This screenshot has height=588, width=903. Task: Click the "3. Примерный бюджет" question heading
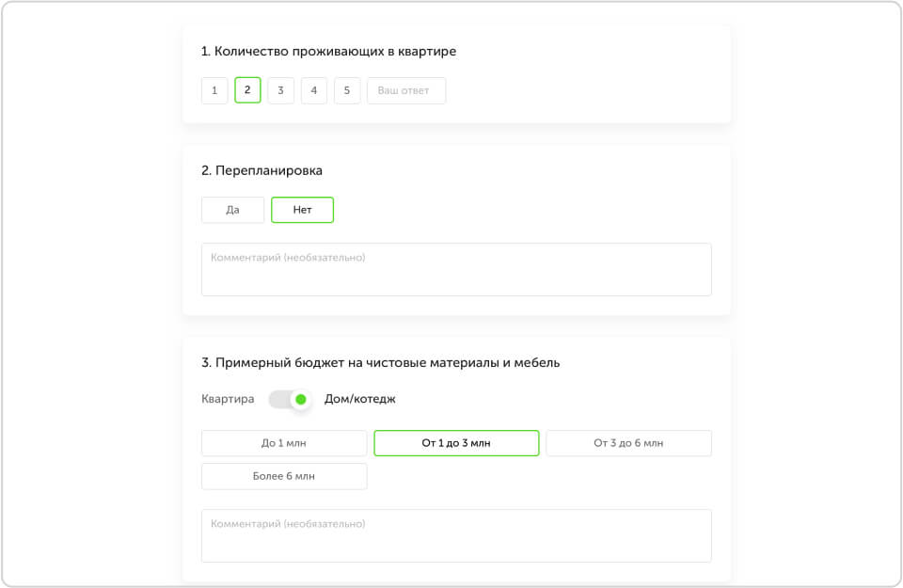pyautogui.click(x=380, y=362)
